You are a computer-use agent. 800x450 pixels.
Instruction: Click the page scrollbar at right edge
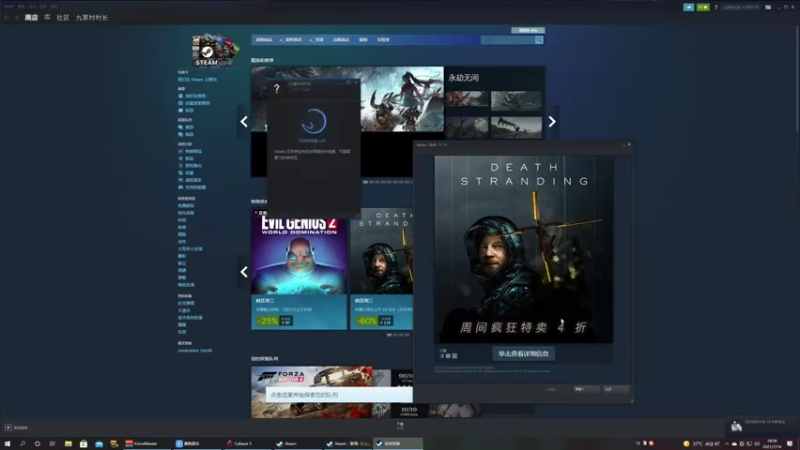(x=797, y=77)
